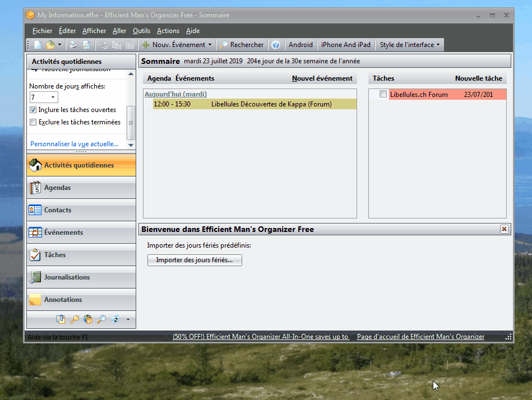Open the dropdown arrow beside the open folder icon
Viewport: 532px width, 400px height.
[60, 45]
